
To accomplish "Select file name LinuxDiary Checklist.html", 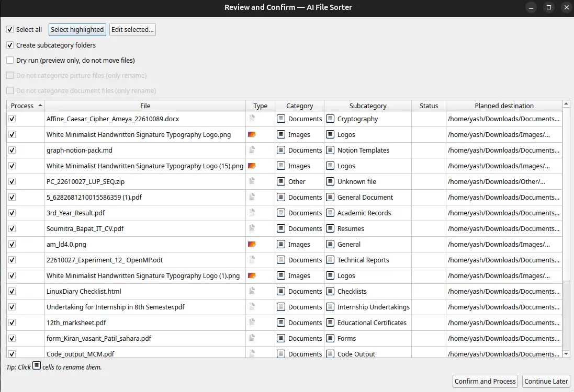I will tap(84, 292).
